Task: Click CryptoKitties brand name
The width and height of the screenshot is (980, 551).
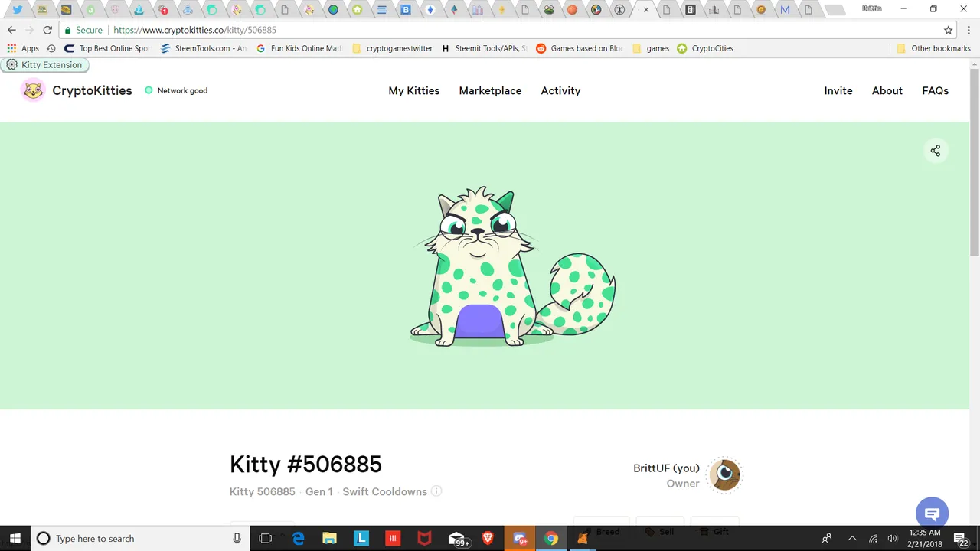Action: pos(92,90)
